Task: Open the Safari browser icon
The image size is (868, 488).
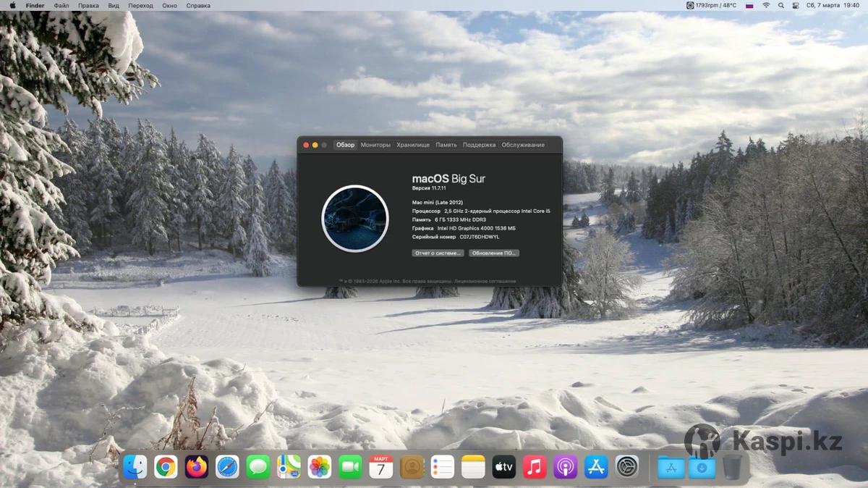Action: (x=227, y=467)
